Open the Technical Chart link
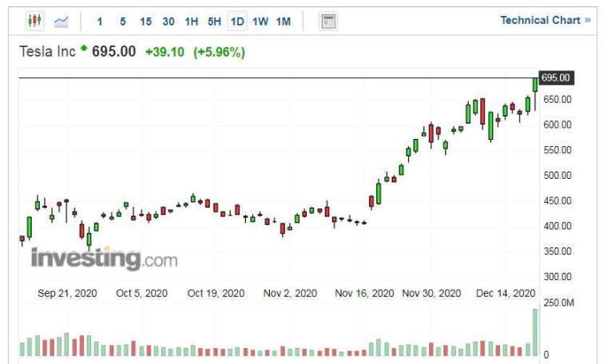 [x=545, y=20]
